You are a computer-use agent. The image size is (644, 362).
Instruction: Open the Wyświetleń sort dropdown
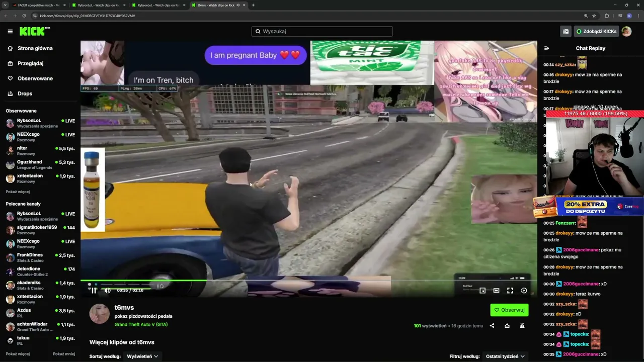point(142,356)
